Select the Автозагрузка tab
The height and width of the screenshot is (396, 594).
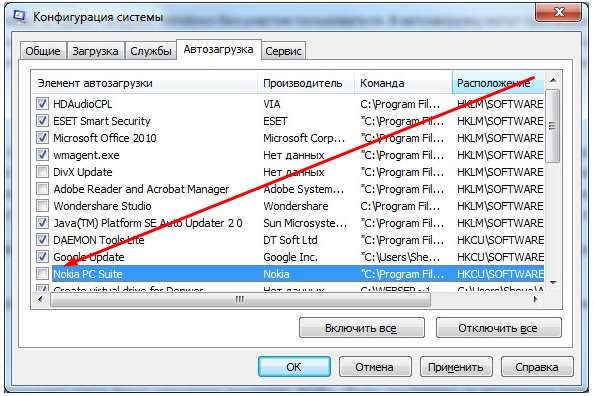(x=219, y=50)
